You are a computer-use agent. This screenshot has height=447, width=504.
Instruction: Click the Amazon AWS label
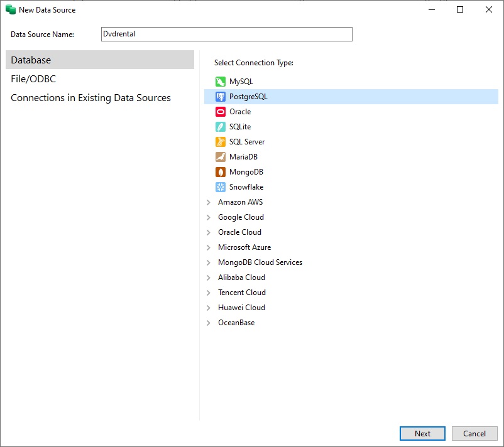pos(241,202)
